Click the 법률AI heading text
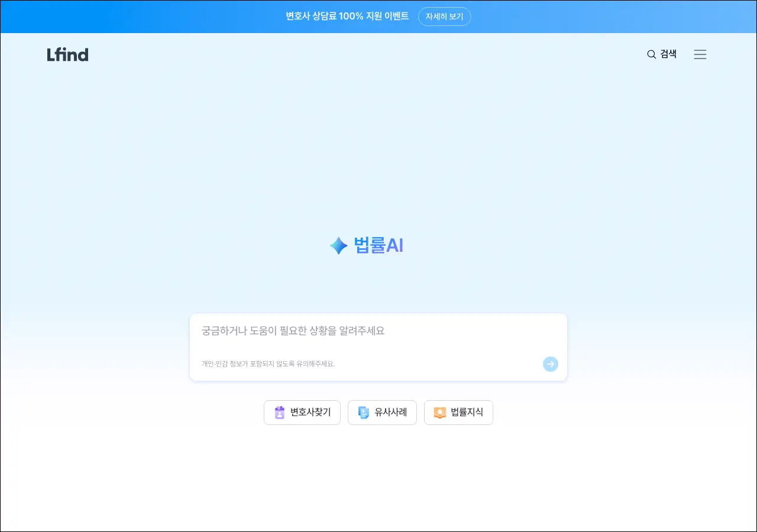 (378, 245)
